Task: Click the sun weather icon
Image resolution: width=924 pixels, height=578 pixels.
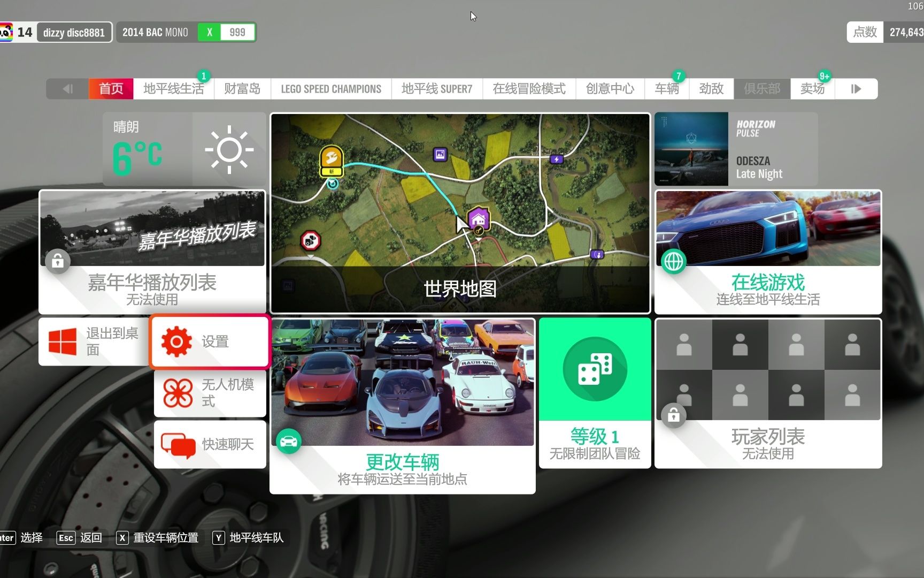Action: pyautogui.click(x=229, y=149)
